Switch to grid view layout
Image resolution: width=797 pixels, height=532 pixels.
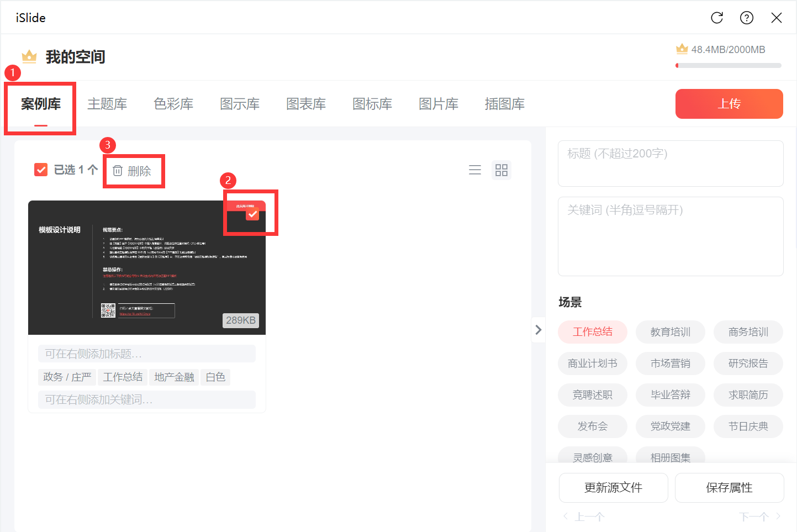(x=502, y=170)
